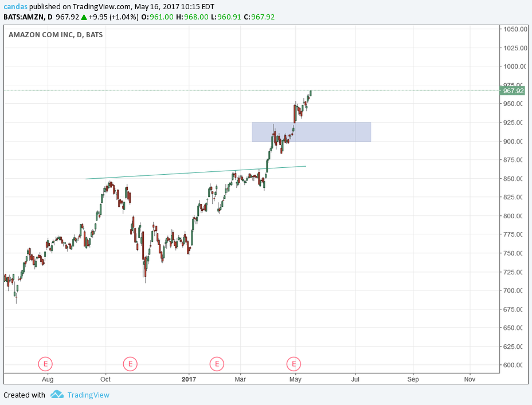Click the Jul label on time axis

355,379
